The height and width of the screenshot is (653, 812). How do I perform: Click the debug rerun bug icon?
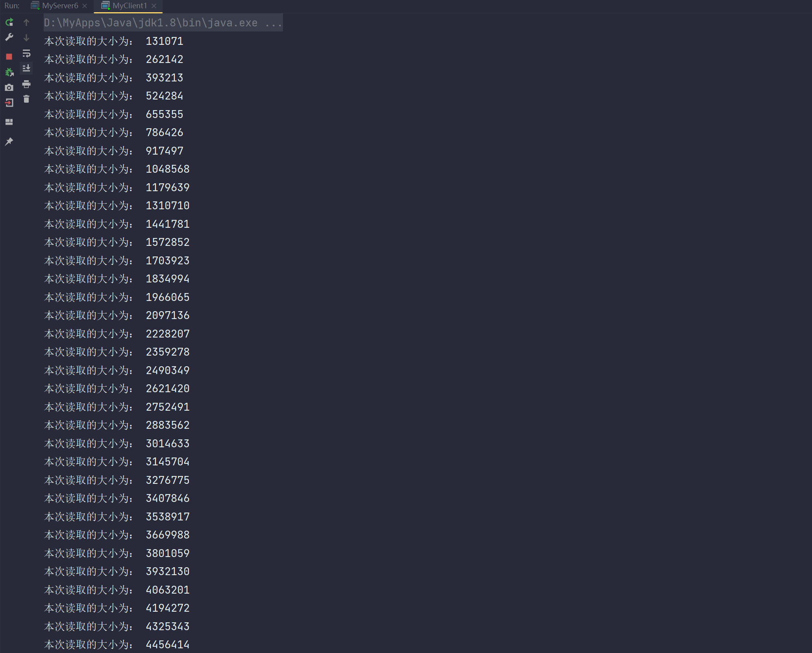[x=9, y=72]
